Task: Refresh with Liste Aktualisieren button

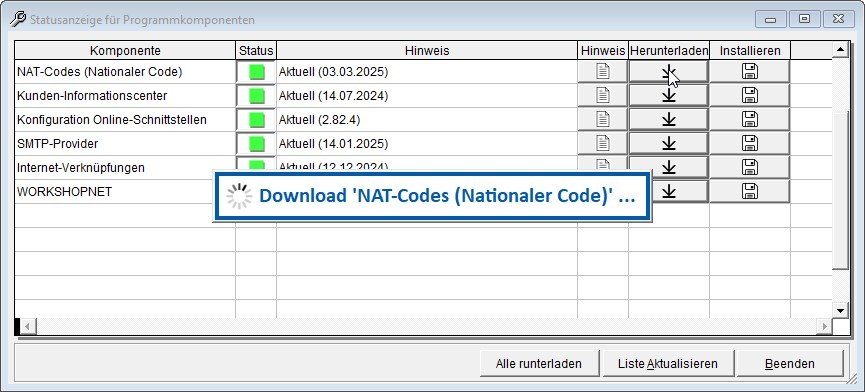Action: (668, 364)
